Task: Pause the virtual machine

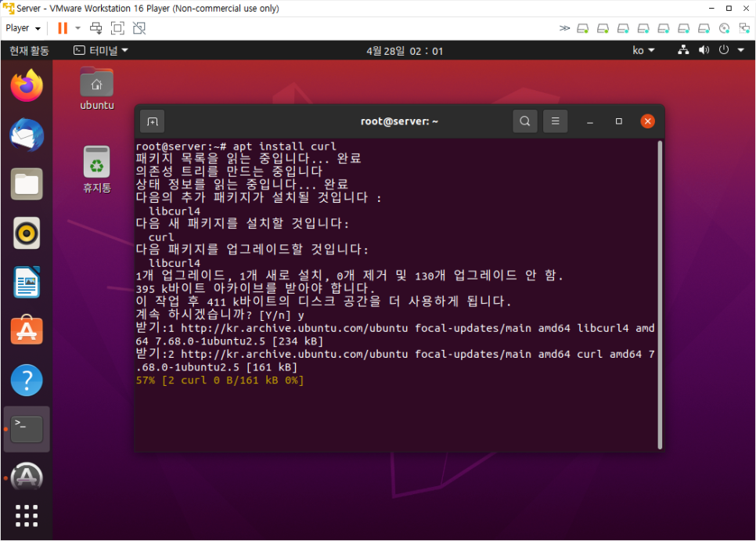Action: [x=63, y=28]
